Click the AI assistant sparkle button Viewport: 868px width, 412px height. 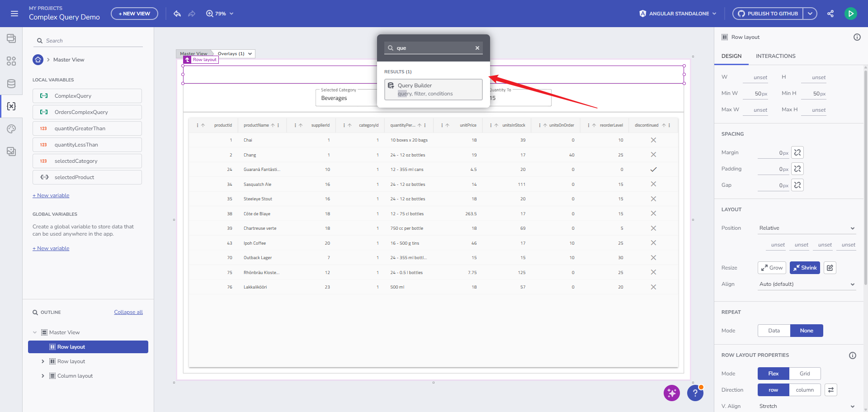coord(671,393)
